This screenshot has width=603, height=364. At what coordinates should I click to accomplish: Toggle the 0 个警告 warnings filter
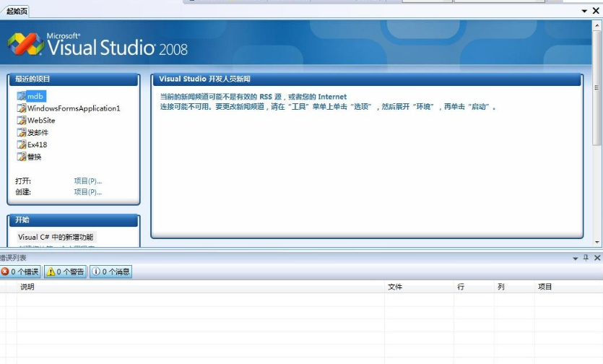click(65, 272)
